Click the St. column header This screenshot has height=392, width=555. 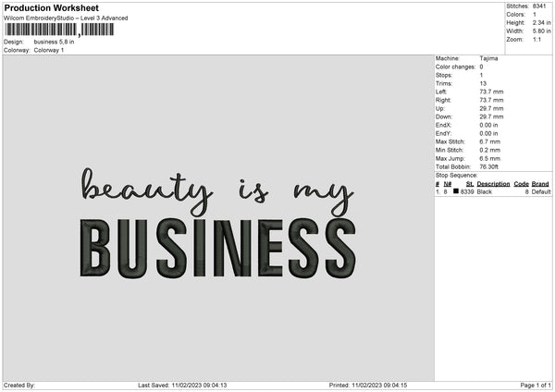point(470,184)
